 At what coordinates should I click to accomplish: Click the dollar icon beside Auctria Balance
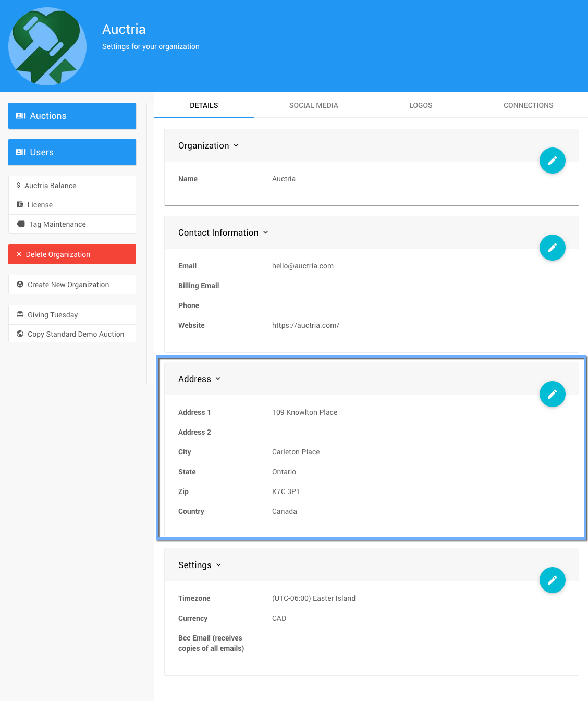(x=18, y=186)
